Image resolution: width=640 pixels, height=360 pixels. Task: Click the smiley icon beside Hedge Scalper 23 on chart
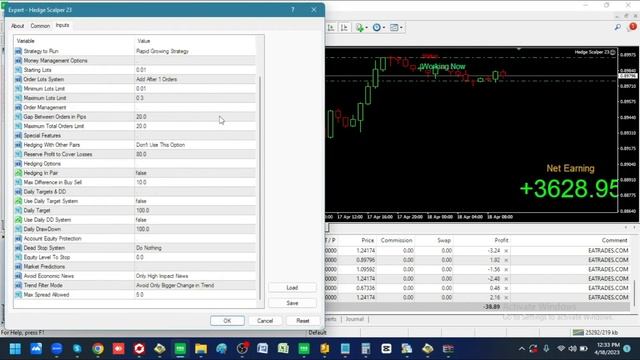click(x=613, y=52)
